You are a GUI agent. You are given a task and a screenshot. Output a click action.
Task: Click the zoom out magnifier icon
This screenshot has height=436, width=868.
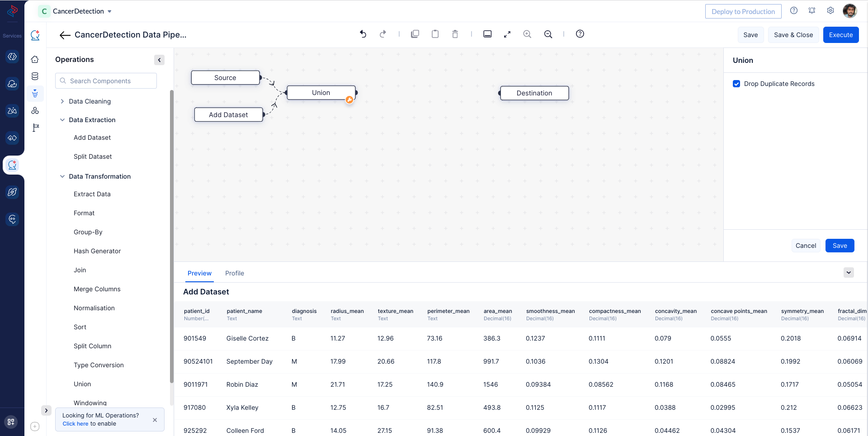click(548, 34)
